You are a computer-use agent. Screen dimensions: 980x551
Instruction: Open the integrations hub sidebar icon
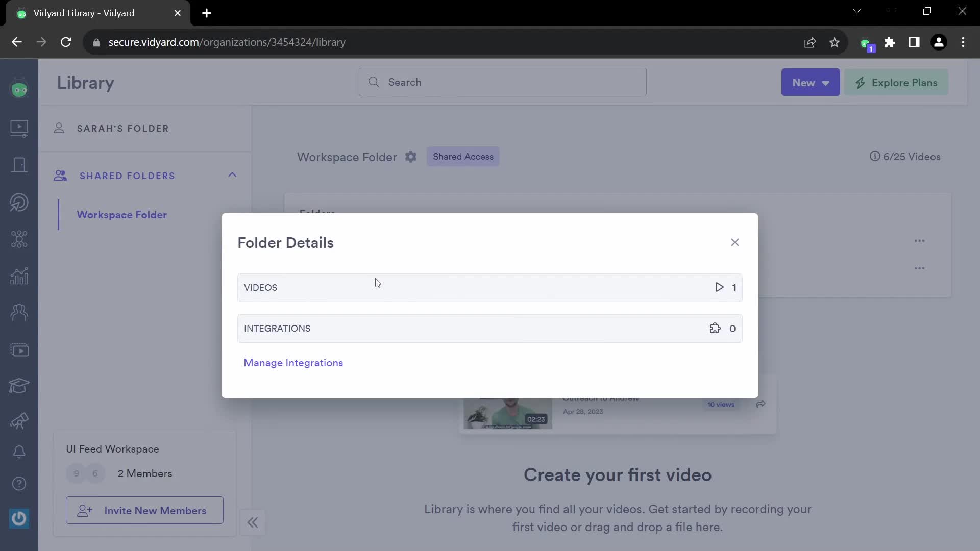click(19, 239)
